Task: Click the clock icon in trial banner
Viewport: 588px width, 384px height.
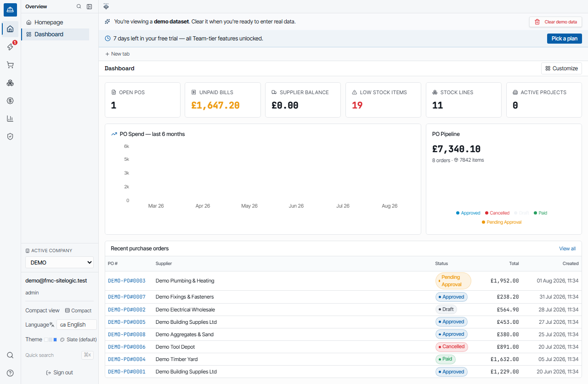Action: click(x=108, y=39)
